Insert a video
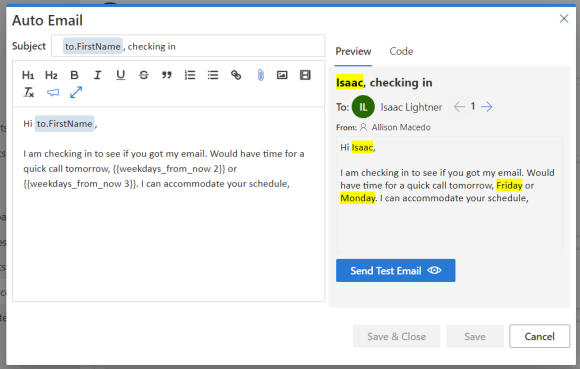The width and height of the screenshot is (580, 369). [x=305, y=75]
